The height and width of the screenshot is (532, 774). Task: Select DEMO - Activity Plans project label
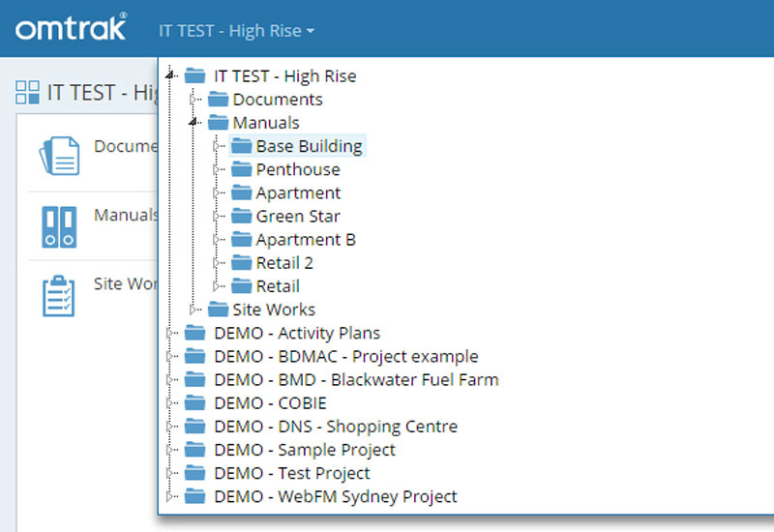[297, 333]
